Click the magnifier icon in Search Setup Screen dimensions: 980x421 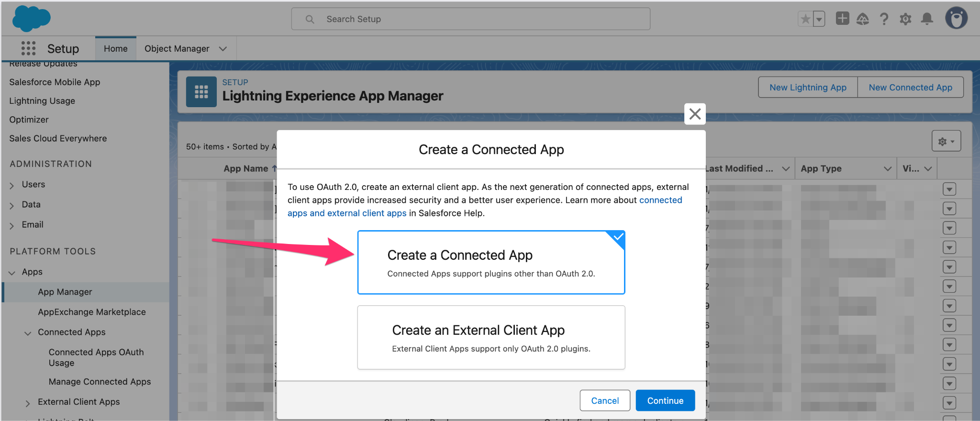coord(310,19)
